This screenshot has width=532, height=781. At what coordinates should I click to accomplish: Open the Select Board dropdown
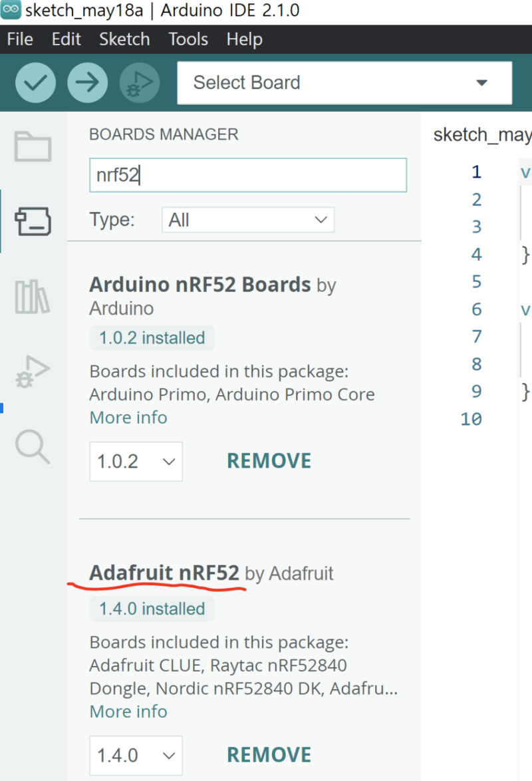pos(344,82)
